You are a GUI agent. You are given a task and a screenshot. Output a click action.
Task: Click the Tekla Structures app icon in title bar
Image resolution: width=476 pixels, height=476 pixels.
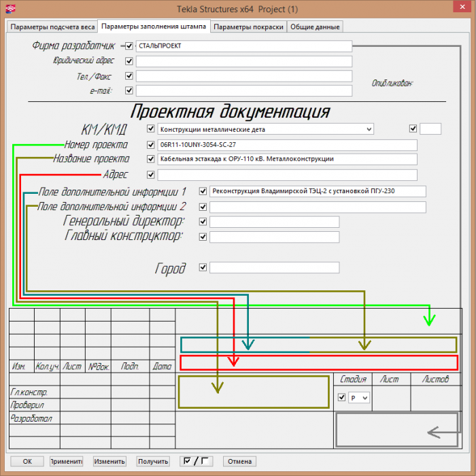tap(11, 9)
